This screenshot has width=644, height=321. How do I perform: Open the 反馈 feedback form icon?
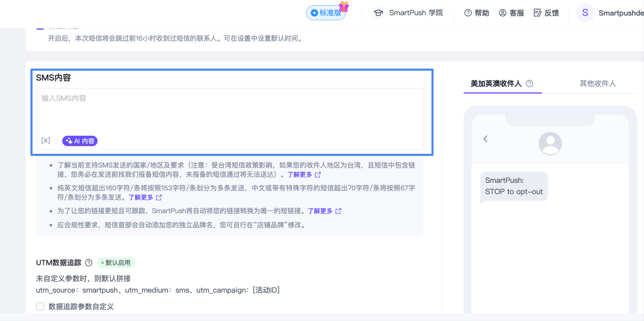[537, 13]
